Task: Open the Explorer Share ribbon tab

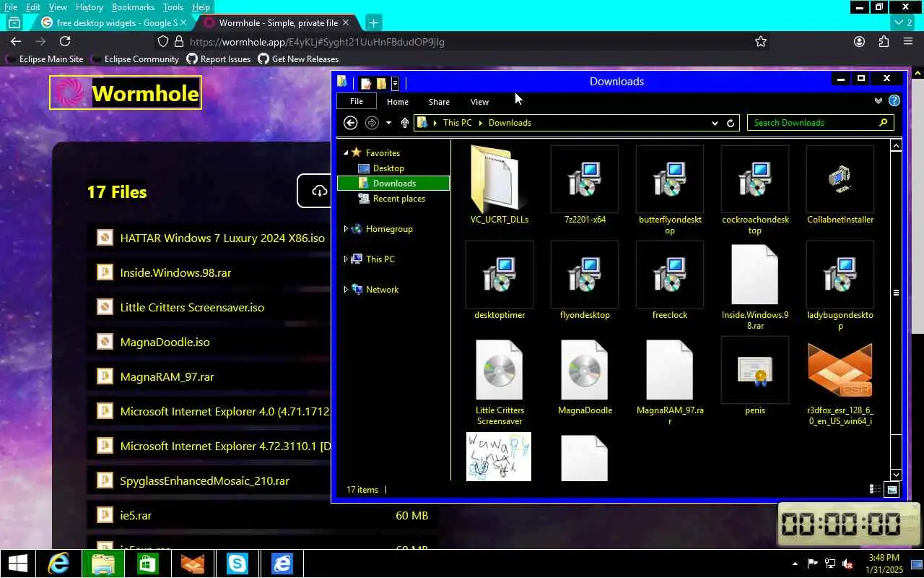Action: 439,102
